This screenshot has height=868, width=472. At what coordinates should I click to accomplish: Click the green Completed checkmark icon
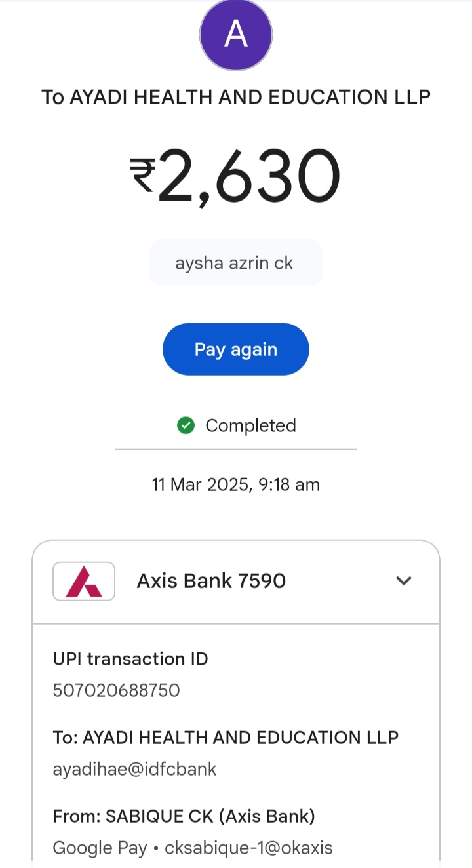186,425
